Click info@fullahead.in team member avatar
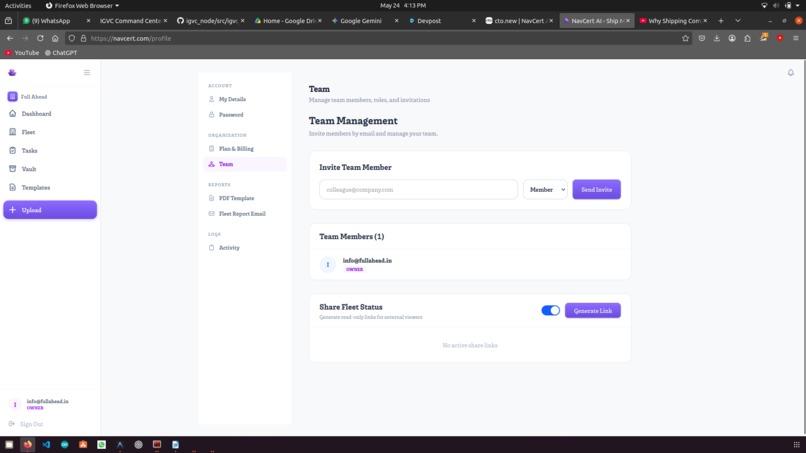This screenshot has height=453, width=806. click(327, 264)
